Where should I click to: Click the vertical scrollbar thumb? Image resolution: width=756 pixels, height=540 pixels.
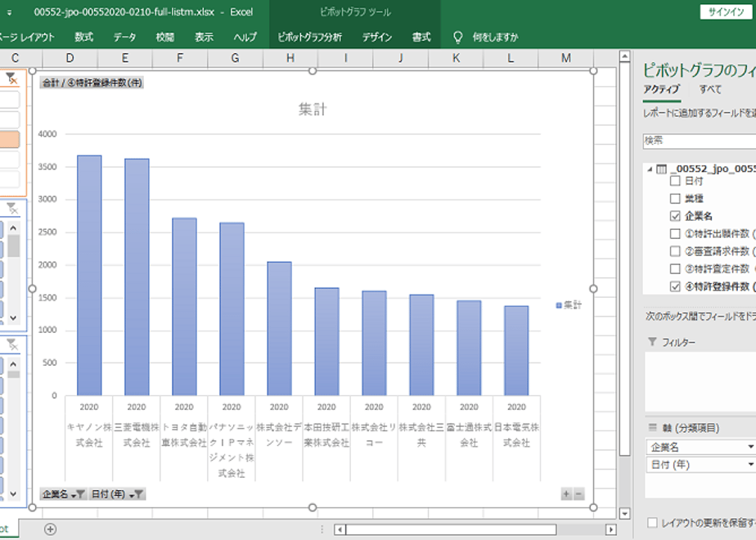click(624, 259)
